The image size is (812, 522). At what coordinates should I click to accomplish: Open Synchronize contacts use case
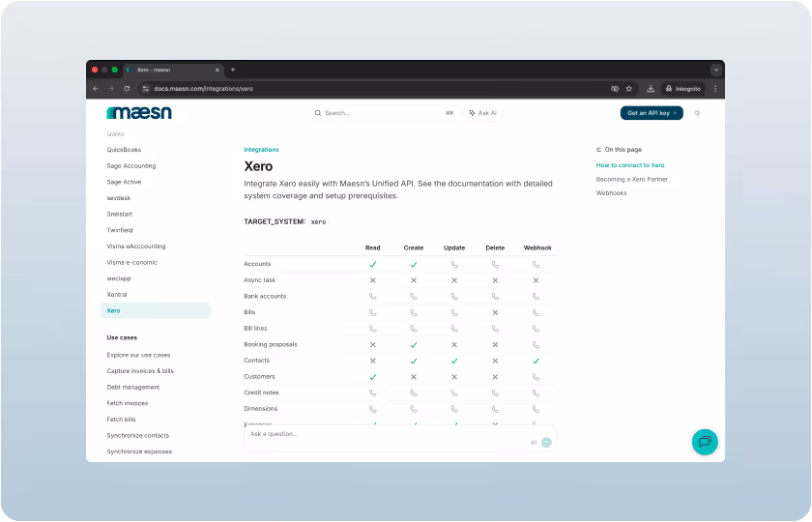[x=137, y=436]
